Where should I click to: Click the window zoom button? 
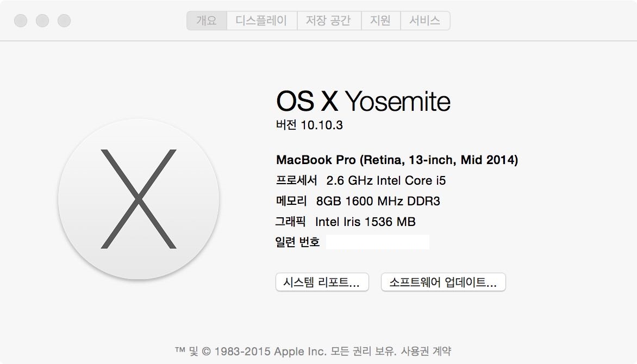point(64,21)
